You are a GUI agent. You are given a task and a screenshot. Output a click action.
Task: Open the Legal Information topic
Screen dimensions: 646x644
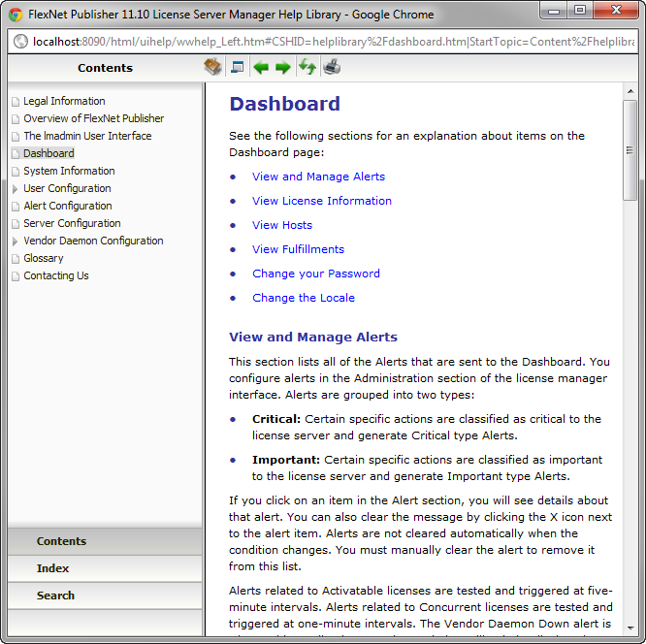pyautogui.click(x=64, y=101)
